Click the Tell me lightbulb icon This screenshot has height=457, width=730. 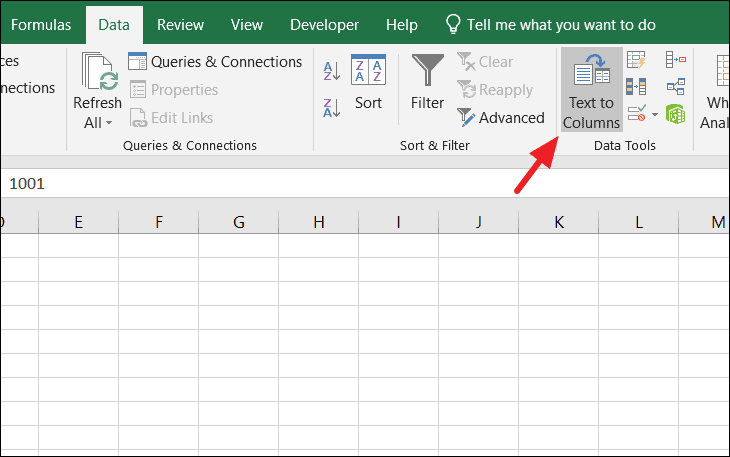[453, 24]
